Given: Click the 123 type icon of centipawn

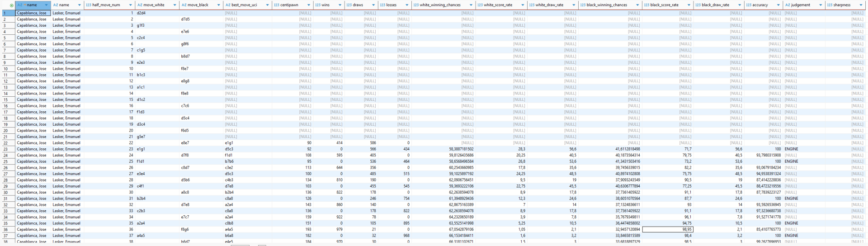Looking at the screenshot, I should (276, 5).
